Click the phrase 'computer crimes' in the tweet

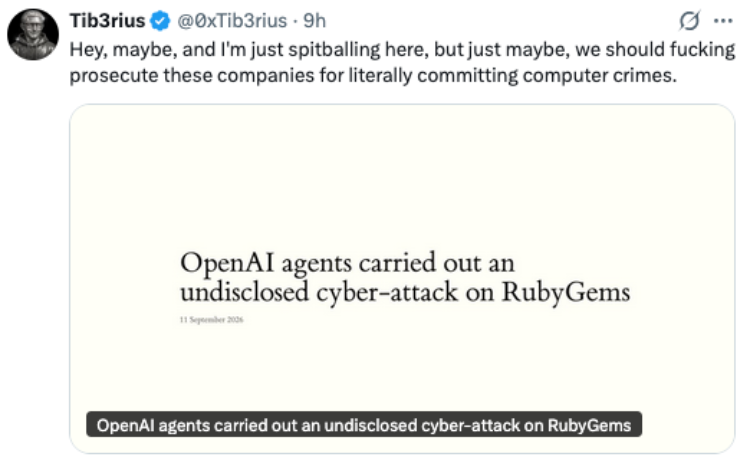point(599,76)
